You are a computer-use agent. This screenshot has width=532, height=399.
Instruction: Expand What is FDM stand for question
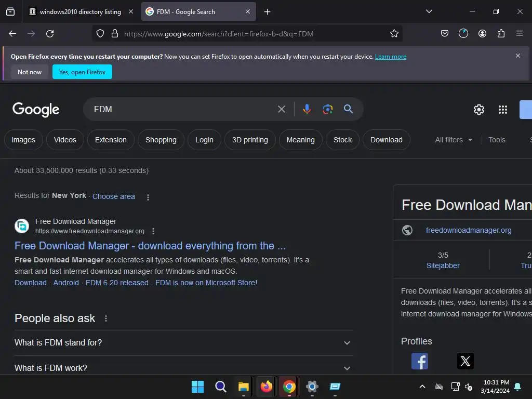pyautogui.click(x=183, y=343)
